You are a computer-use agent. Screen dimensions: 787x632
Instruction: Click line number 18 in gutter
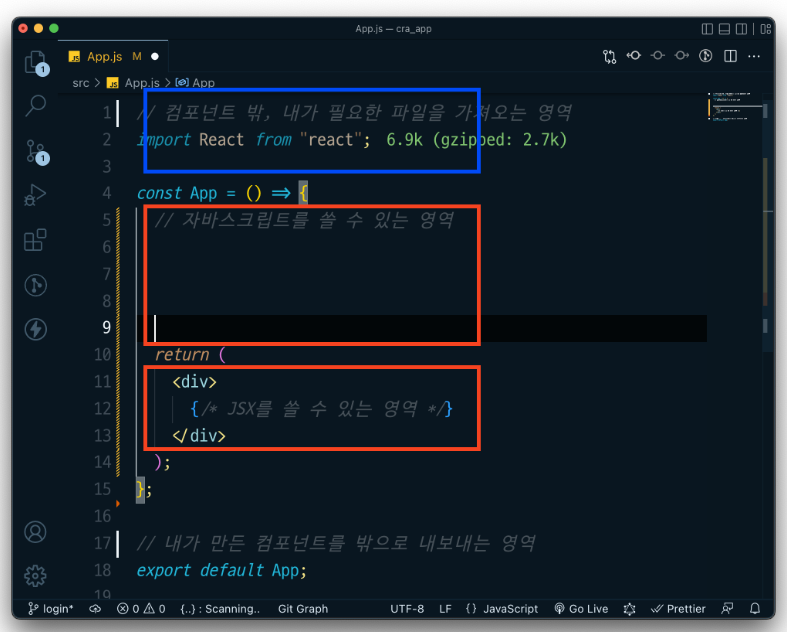[103, 571]
